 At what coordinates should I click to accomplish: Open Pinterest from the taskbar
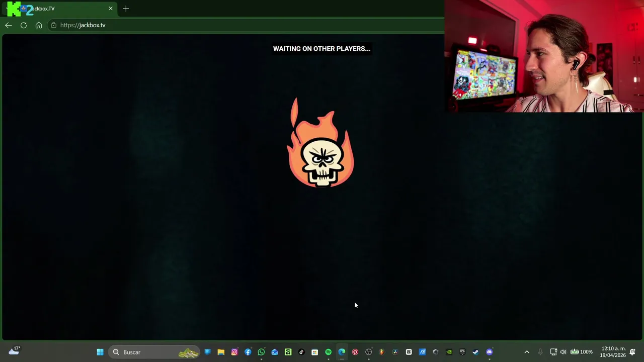point(355,352)
